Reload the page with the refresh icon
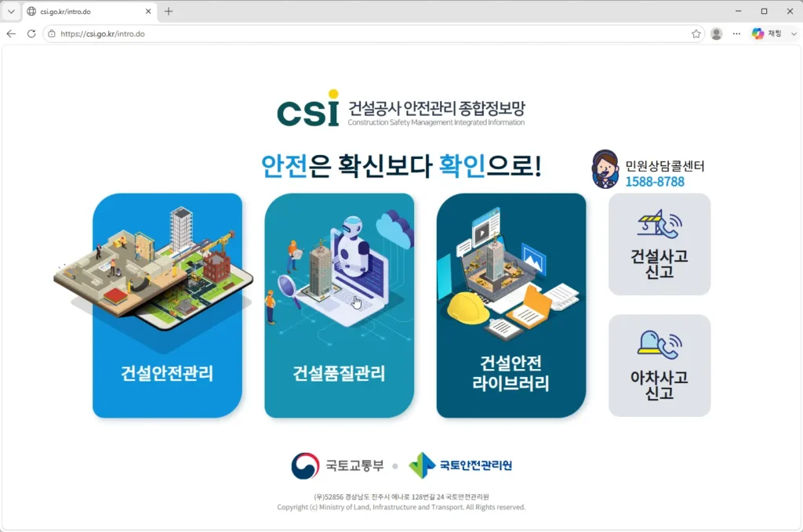The width and height of the screenshot is (803, 532). coord(31,34)
